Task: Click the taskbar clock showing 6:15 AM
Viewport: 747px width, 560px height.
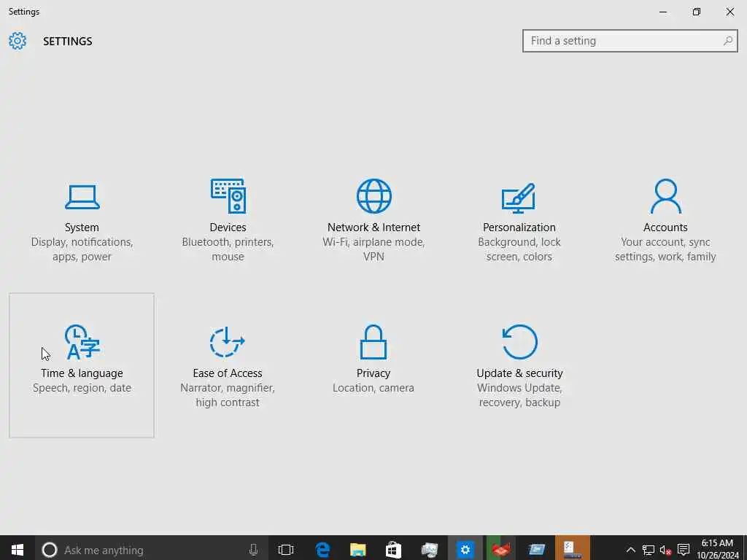Action: click(x=718, y=549)
